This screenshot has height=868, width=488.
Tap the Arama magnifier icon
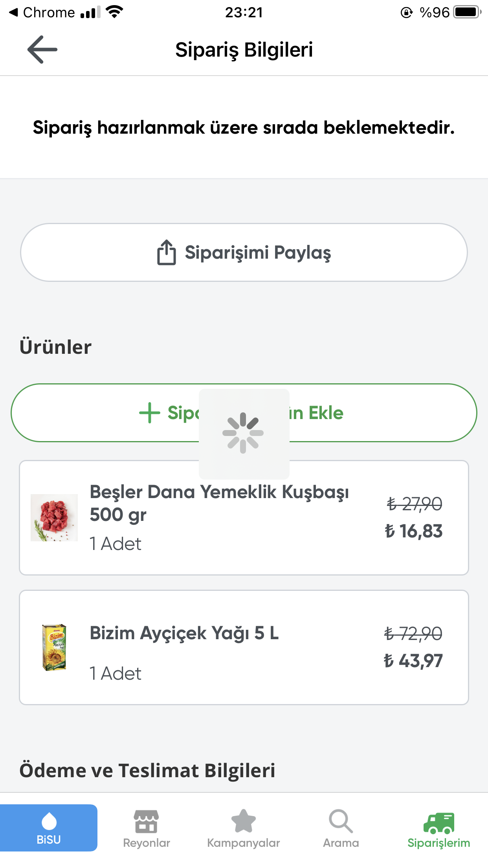coord(341,821)
